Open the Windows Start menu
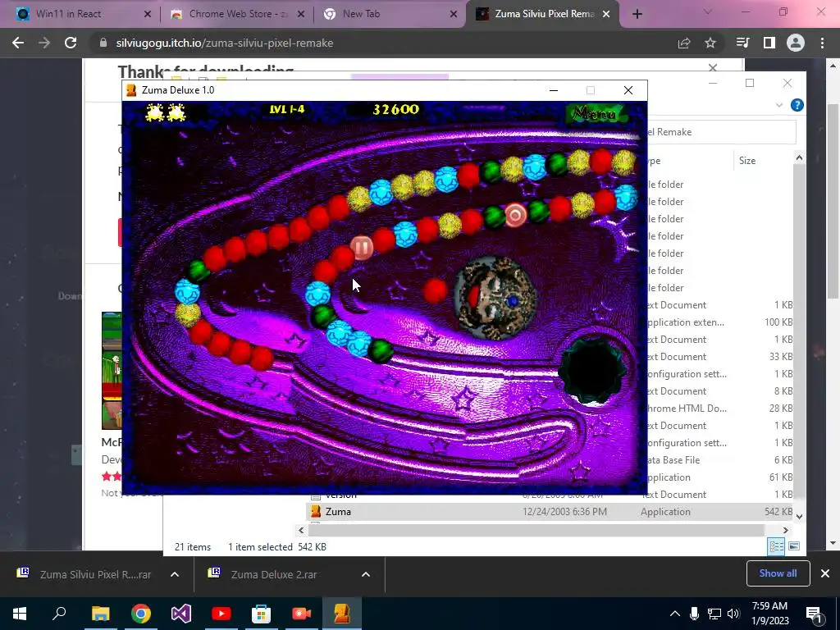 point(20,614)
